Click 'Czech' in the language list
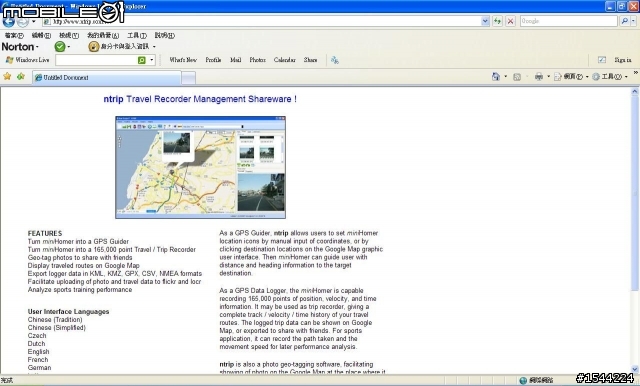The width and height of the screenshot is (640, 386). pyautogui.click(x=37, y=336)
